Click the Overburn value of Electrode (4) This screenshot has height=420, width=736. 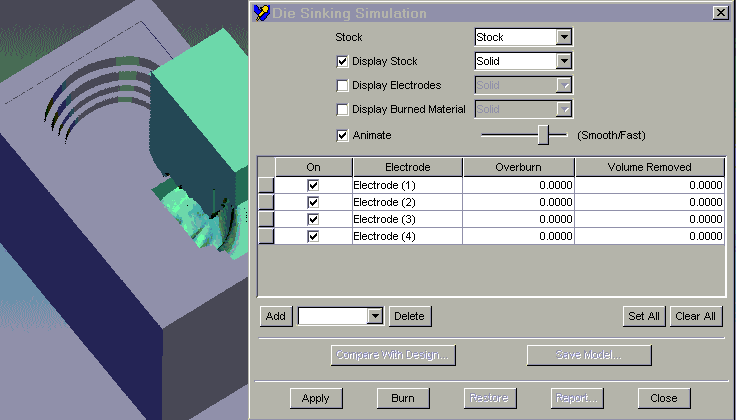click(518, 236)
